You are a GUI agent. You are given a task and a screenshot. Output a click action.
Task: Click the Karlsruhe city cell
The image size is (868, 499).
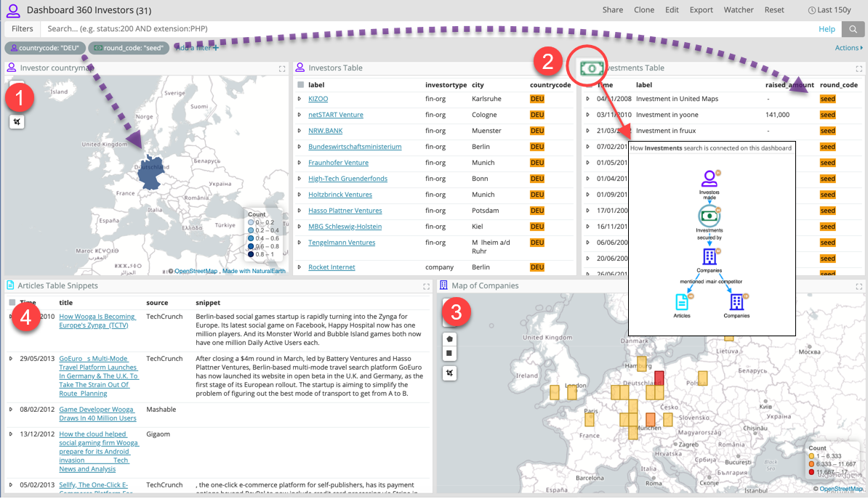486,99
